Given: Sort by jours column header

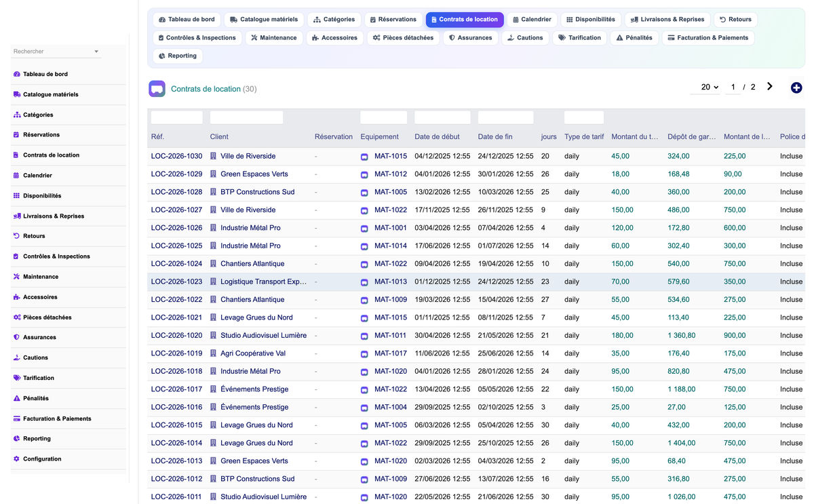Looking at the screenshot, I should point(549,136).
